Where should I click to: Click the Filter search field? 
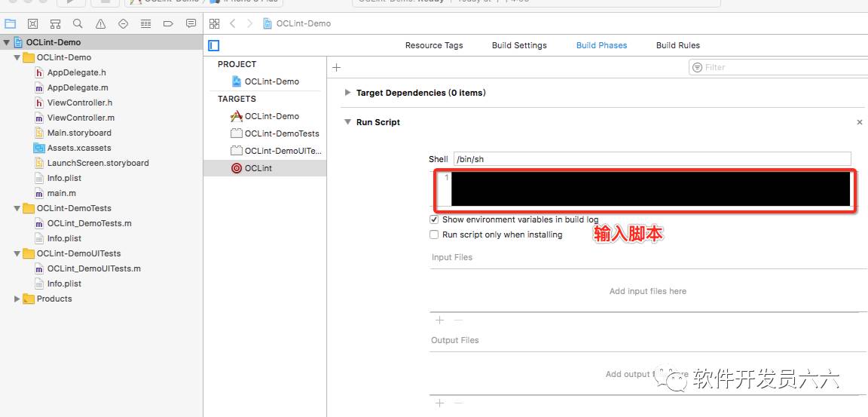778,67
